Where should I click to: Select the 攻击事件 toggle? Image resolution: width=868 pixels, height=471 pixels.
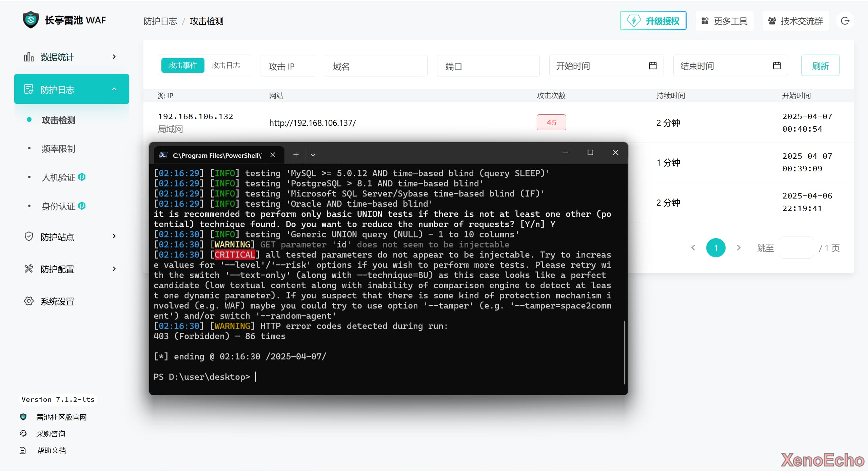point(183,65)
